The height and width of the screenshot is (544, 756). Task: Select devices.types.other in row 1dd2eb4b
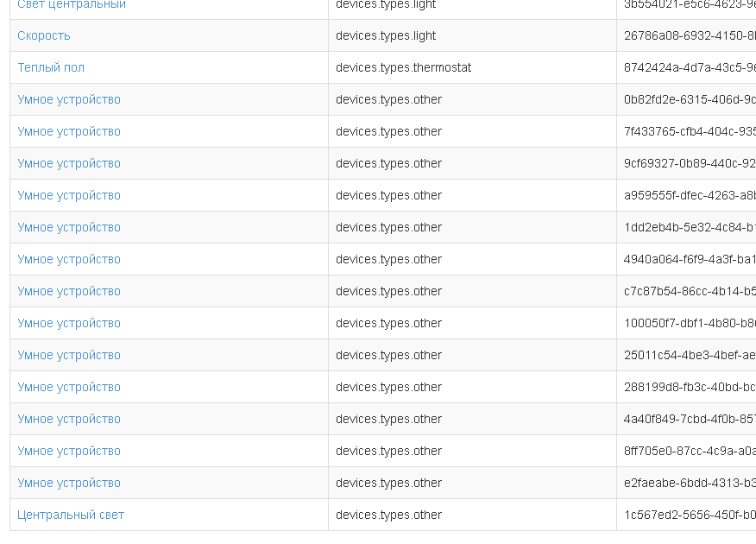tap(388, 227)
